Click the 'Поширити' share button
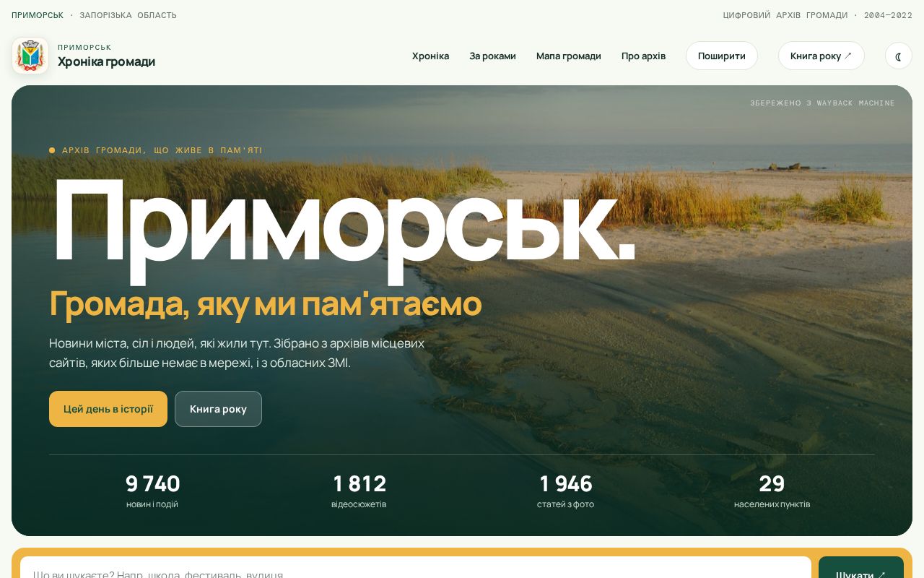924x578 pixels. point(722,56)
